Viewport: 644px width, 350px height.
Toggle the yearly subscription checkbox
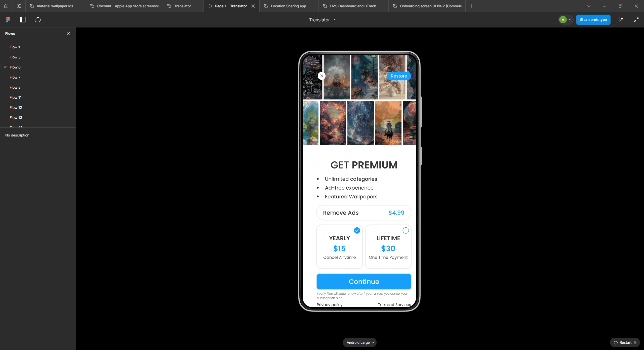(x=356, y=230)
